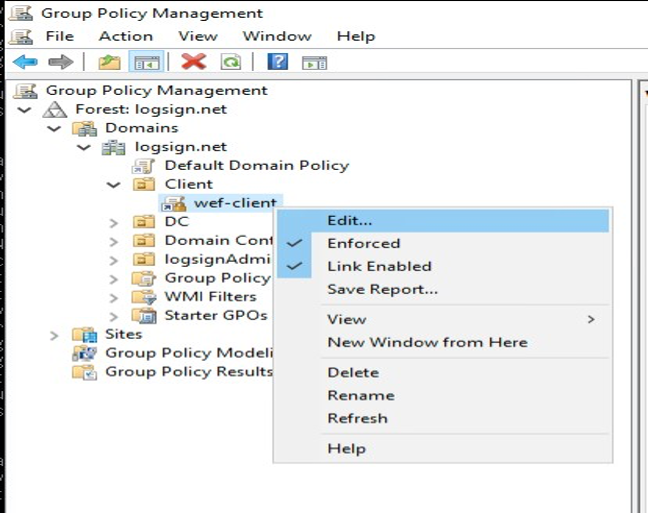Click the red X Delete toolbar icon

(194, 62)
